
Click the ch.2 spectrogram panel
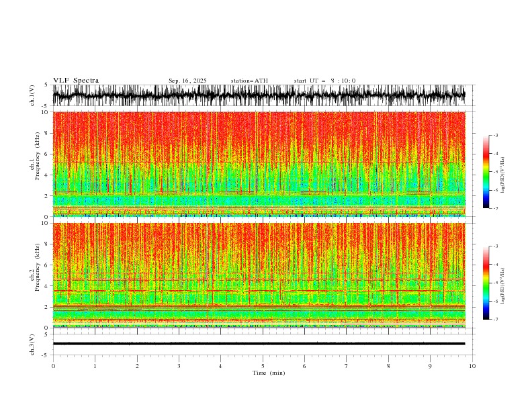[x=259, y=275]
